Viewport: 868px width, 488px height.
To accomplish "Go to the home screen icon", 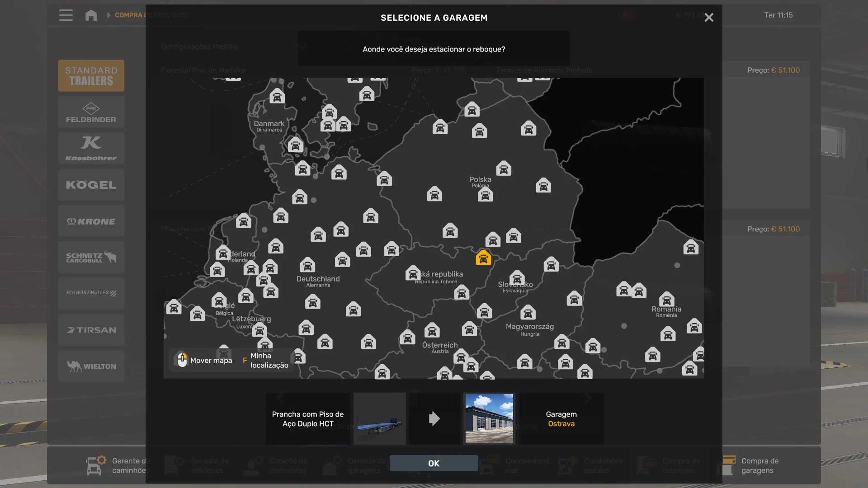I will point(91,15).
